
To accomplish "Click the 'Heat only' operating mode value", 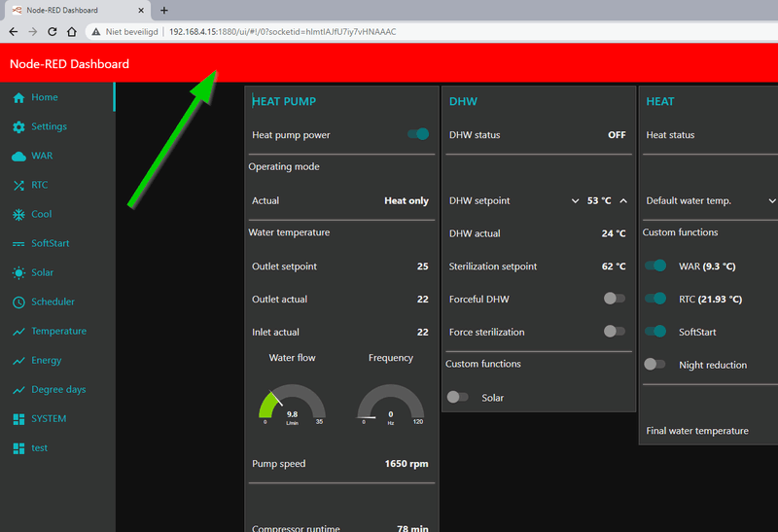I will click(x=407, y=201).
